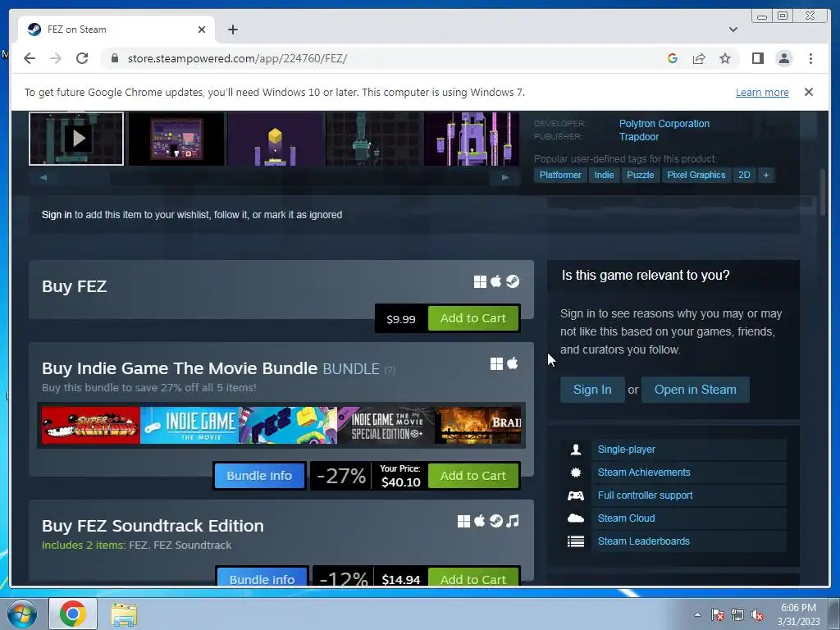Toggle the Chrome side panel
Image resolution: width=840 pixels, height=630 pixels.
click(757, 58)
